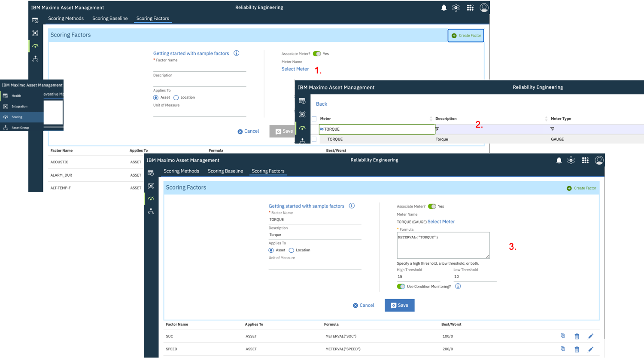Open Description column filter icon
The height and width of the screenshot is (358, 644).
click(x=437, y=129)
